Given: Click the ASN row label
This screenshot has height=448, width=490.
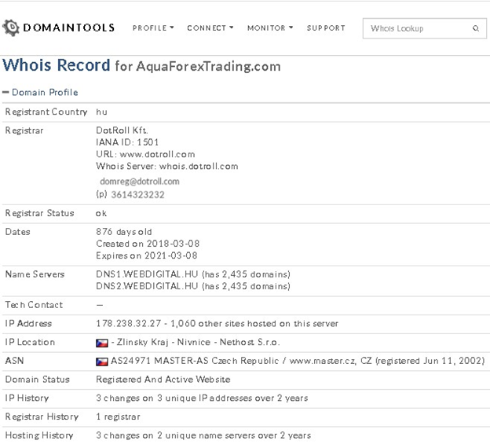Looking at the screenshot, I should click(x=14, y=361).
